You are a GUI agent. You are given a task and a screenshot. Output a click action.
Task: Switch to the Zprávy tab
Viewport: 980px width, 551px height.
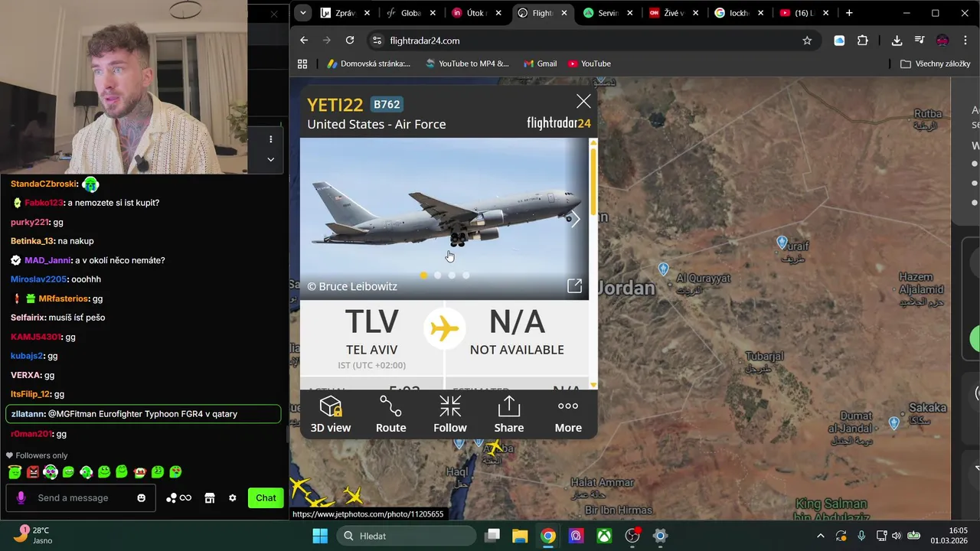tap(345, 13)
